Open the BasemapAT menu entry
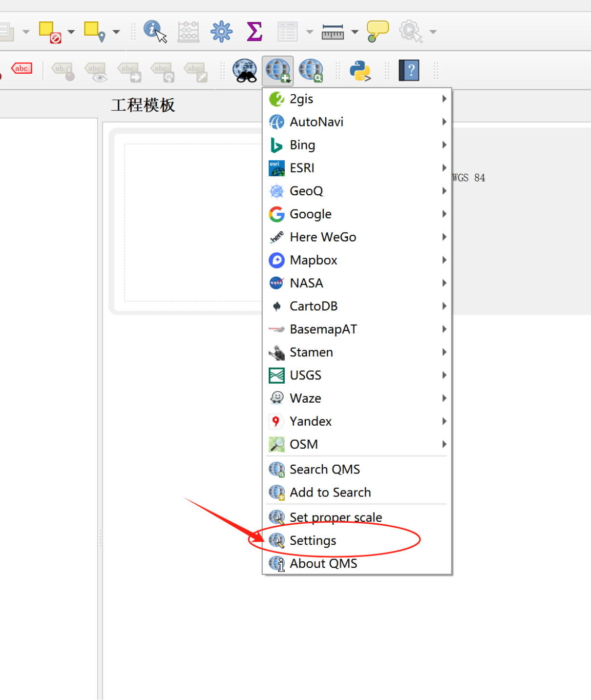Image resolution: width=591 pixels, height=700 pixels. pyautogui.click(x=357, y=329)
